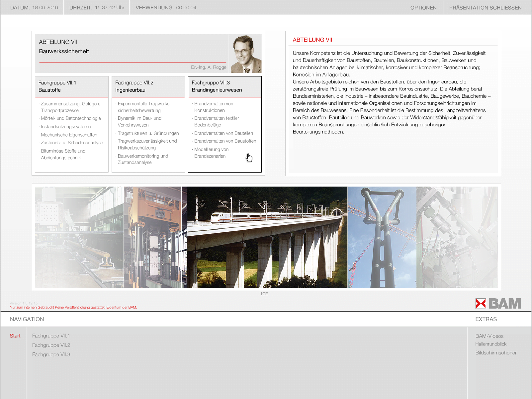Select the Fachgruppe VII.1 Baustoffe card header
532x399 pixels.
72,86
